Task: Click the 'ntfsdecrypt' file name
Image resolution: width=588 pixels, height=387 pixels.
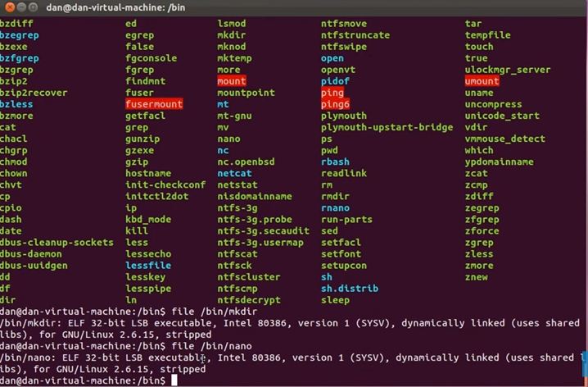Action: pos(249,300)
